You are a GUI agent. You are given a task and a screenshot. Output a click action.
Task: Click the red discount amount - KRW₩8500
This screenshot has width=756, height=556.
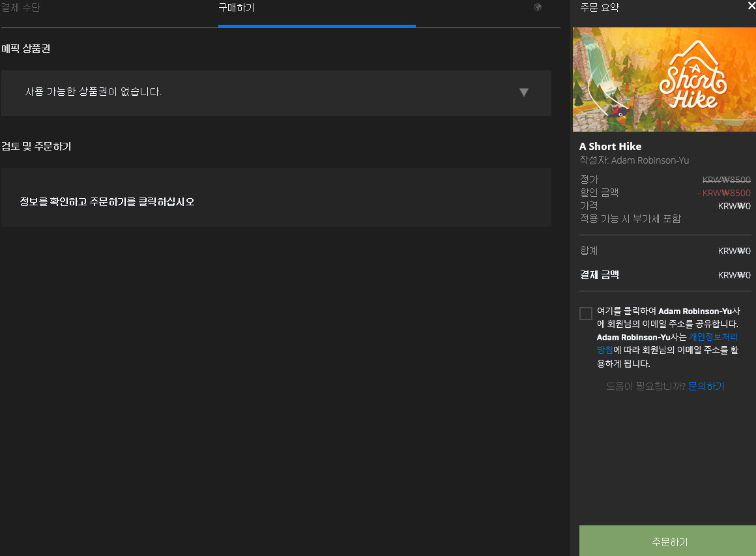[723, 193]
